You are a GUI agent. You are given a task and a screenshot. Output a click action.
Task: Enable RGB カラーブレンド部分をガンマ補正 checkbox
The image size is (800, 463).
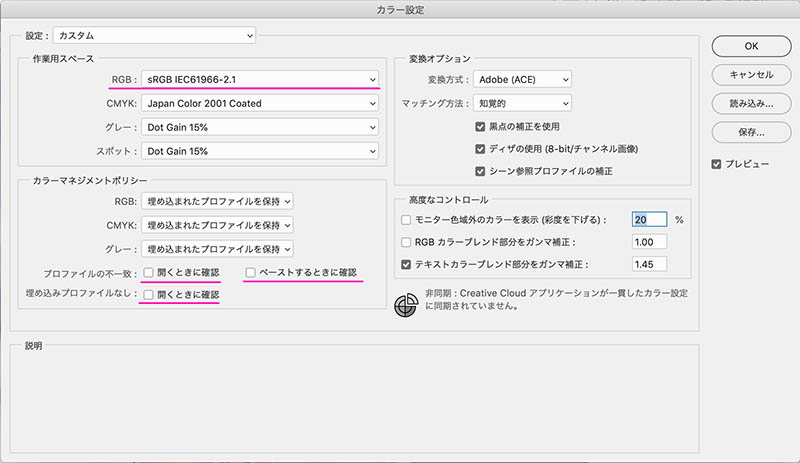point(406,242)
